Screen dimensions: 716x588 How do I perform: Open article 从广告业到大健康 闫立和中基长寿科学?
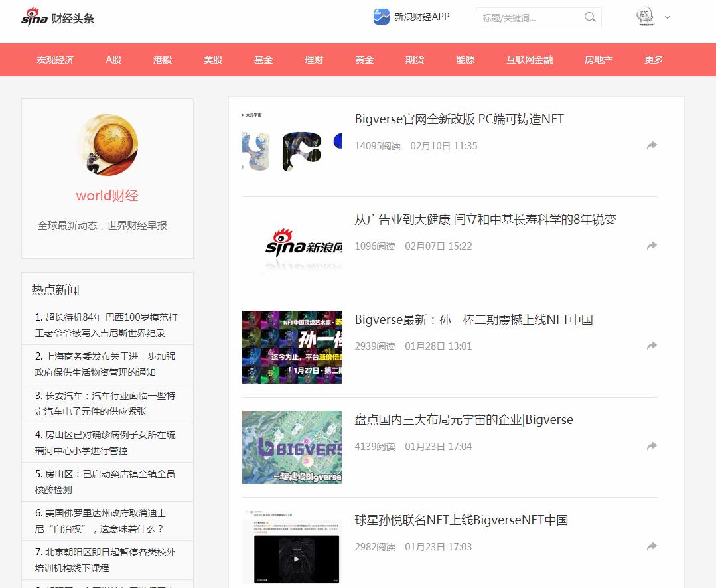click(x=485, y=220)
